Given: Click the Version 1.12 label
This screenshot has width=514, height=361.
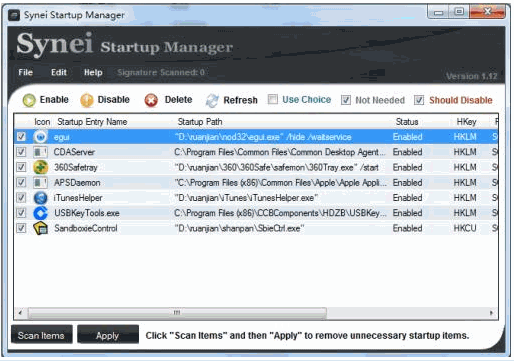Looking at the screenshot, I should click(x=472, y=76).
